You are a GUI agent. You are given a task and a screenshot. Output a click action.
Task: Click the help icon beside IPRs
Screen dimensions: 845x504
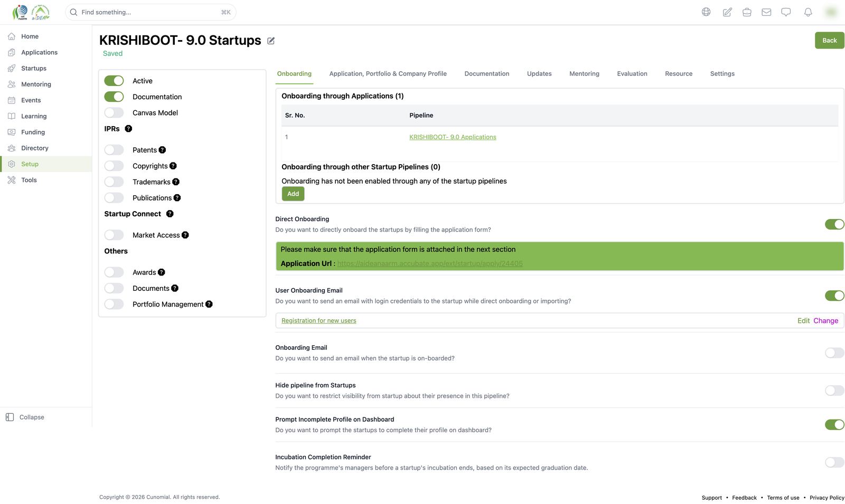128,129
